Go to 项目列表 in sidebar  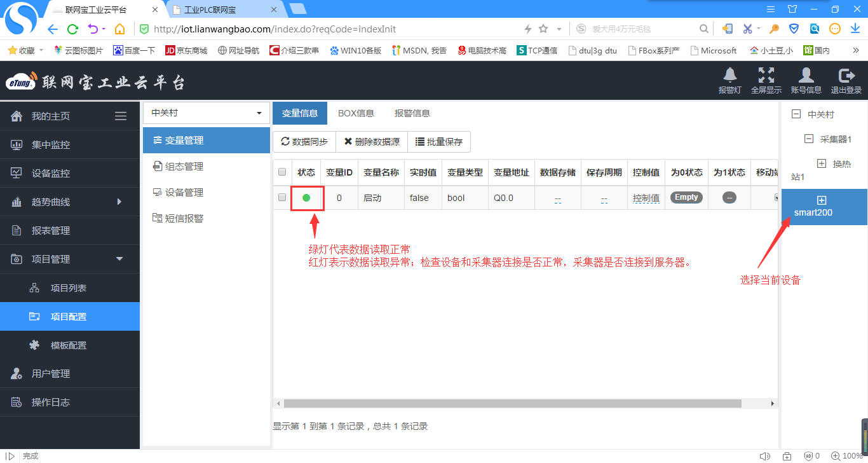[x=70, y=287]
